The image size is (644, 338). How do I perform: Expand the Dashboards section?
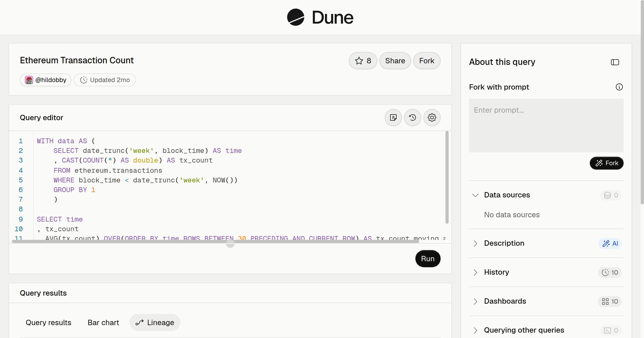tap(475, 301)
